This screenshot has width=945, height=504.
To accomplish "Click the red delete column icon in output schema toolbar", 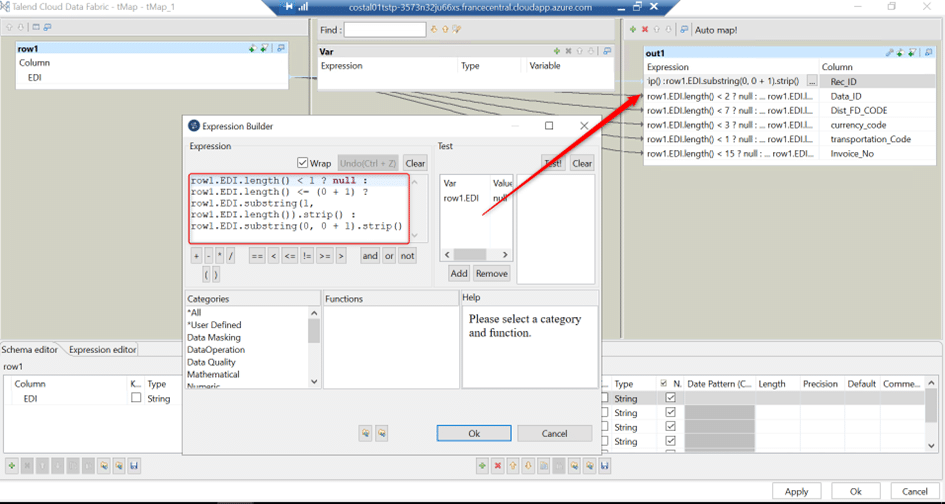I will pyautogui.click(x=497, y=466).
